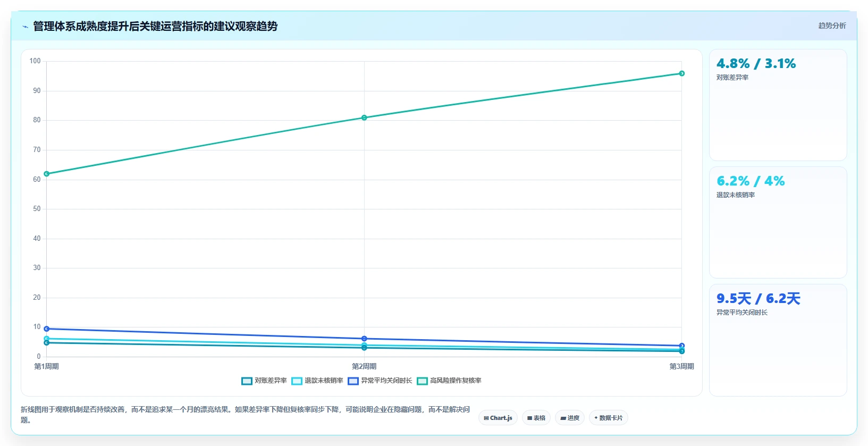Viewport: 868px width, 446px height.
Task: Click the 折线图用于观察机制 description paragraph
Action: pos(245,415)
